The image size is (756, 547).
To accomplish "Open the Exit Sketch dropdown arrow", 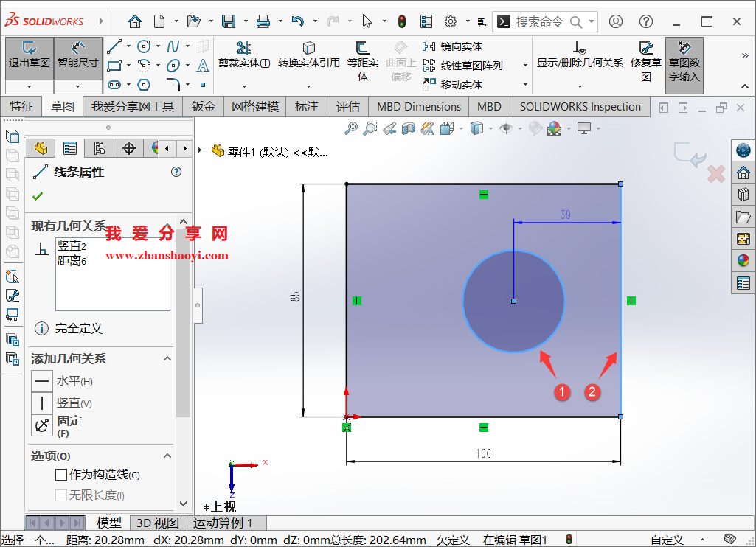I will click(x=30, y=87).
